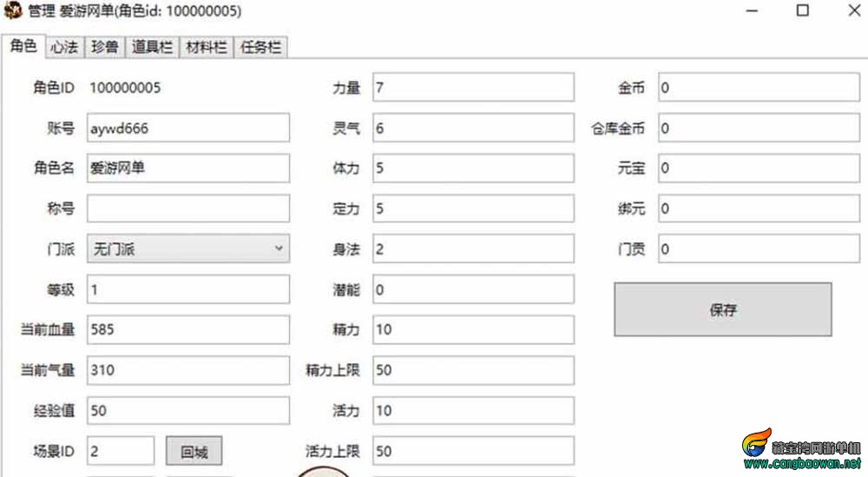Click the 角色名 text field
This screenshot has height=477, width=868.
coord(188,168)
